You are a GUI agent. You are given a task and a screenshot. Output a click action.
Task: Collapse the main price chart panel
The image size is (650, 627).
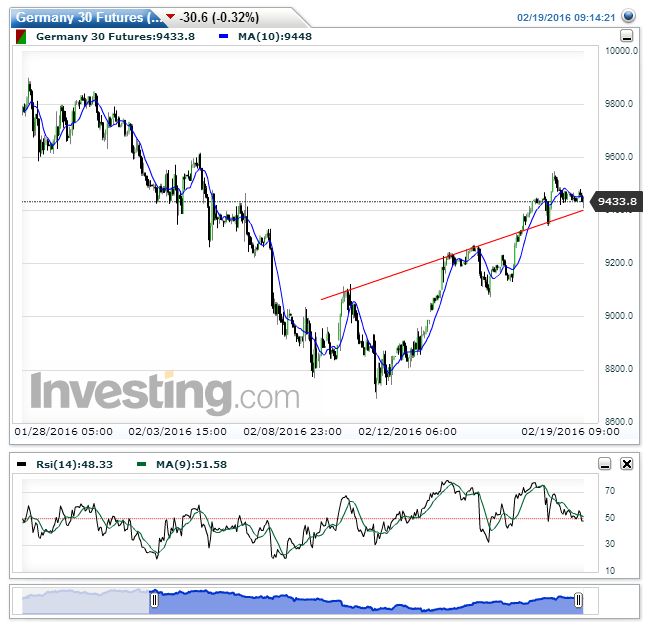[627, 36]
